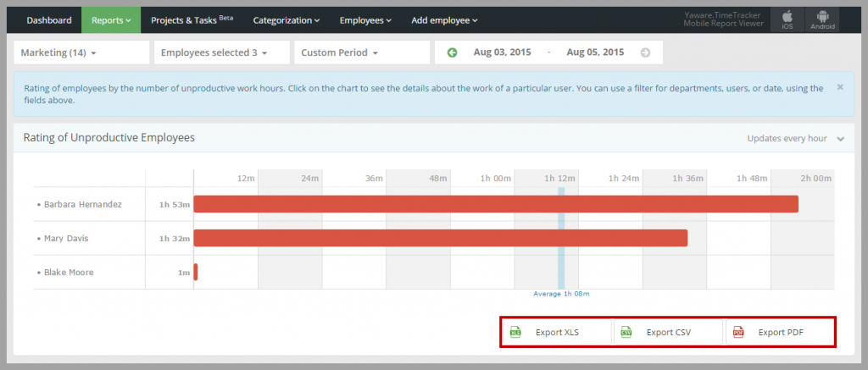Go to previous period with green arrow
The width and height of the screenshot is (868, 370).
tap(453, 52)
